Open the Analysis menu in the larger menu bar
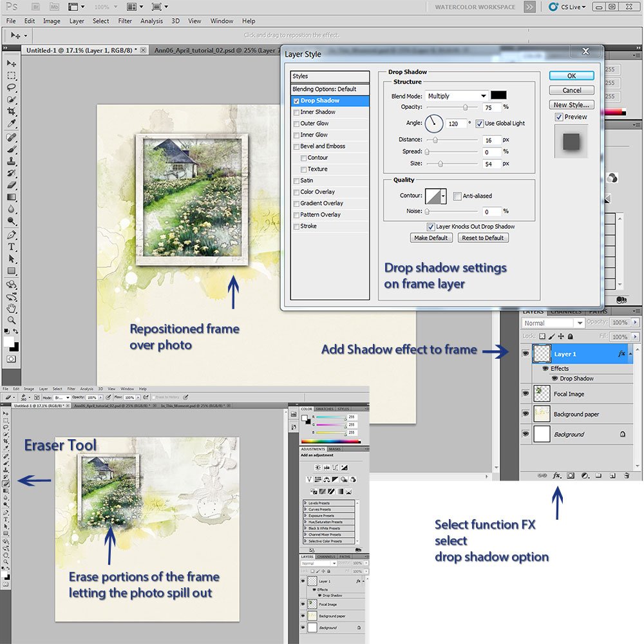 tap(151, 21)
